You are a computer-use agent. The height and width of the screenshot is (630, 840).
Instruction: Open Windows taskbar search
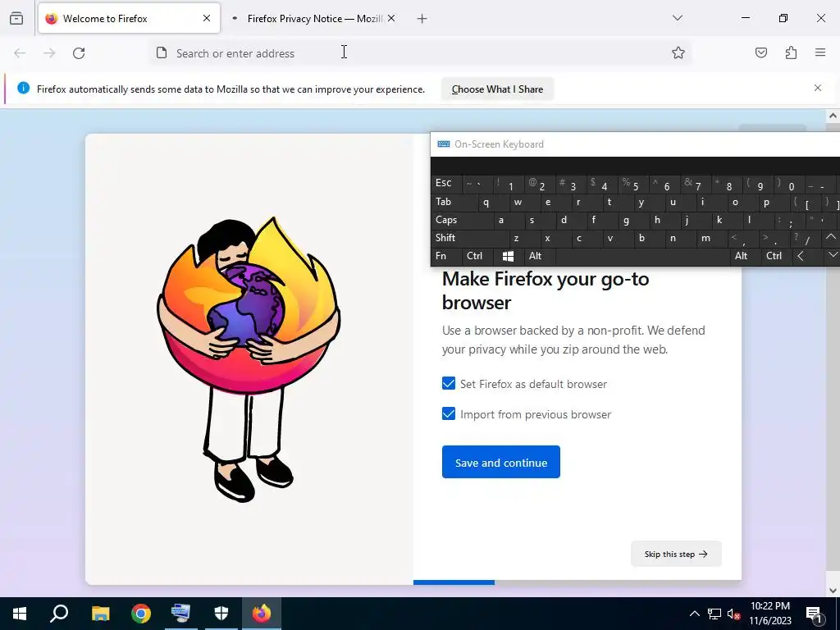pyautogui.click(x=59, y=614)
